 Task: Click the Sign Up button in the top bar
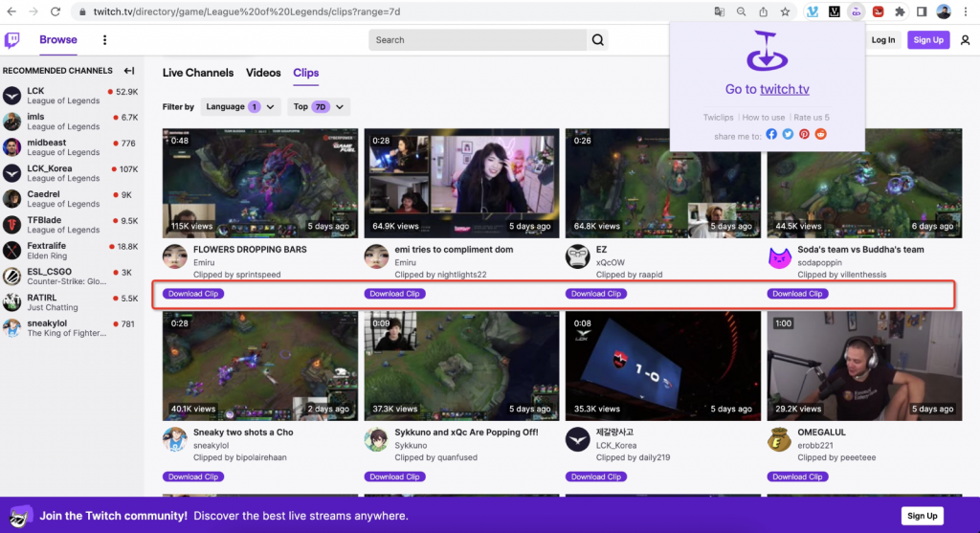click(x=928, y=40)
